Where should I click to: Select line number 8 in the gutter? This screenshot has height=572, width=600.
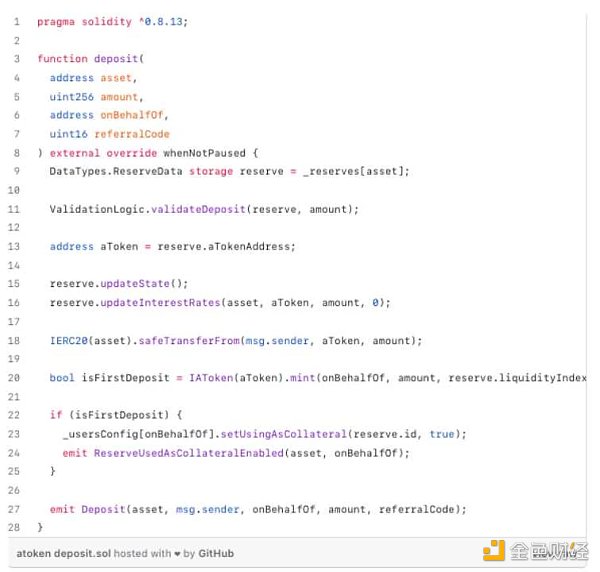click(x=16, y=153)
